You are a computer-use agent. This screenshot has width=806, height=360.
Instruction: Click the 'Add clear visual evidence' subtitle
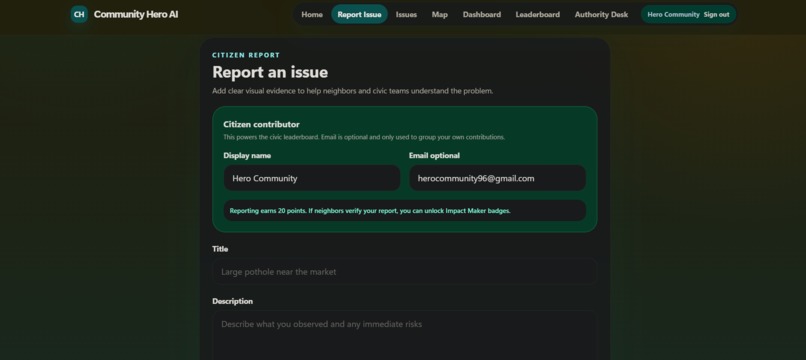353,91
